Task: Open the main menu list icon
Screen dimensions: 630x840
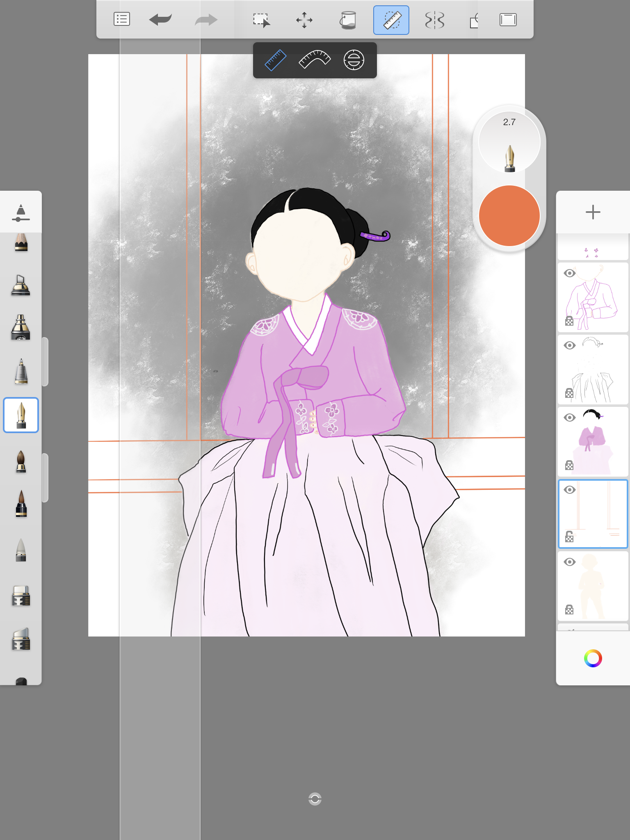Action: click(x=122, y=19)
